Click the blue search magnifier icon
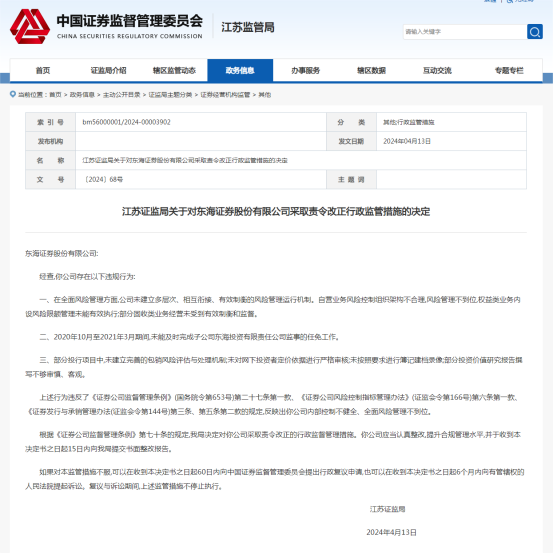Viewport: 553px width, 553px height. (535, 32)
